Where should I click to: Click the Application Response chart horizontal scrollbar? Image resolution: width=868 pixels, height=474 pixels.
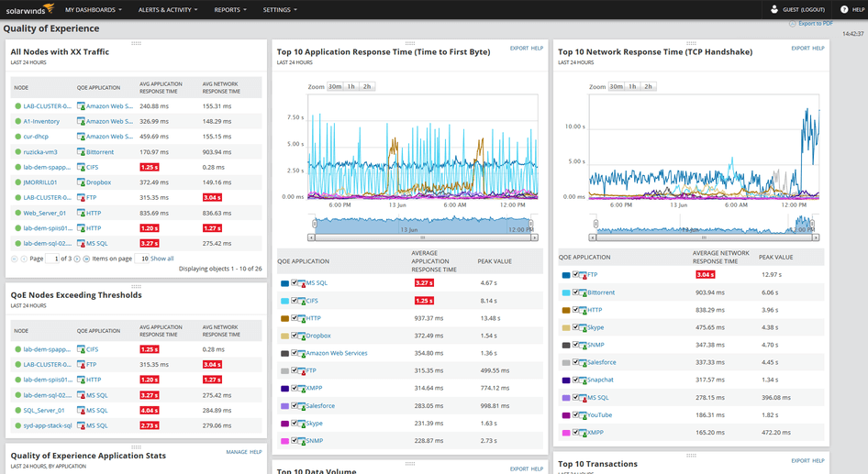point(421,237)
